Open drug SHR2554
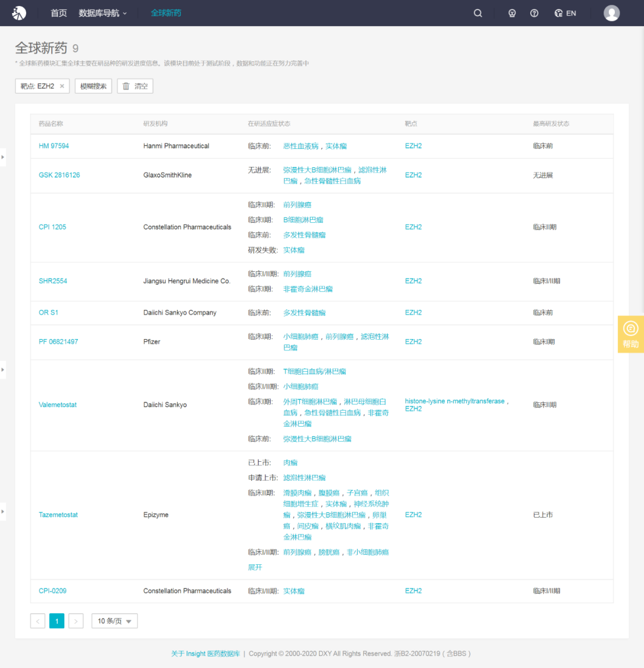644x668 pixels. coord(53,281)
